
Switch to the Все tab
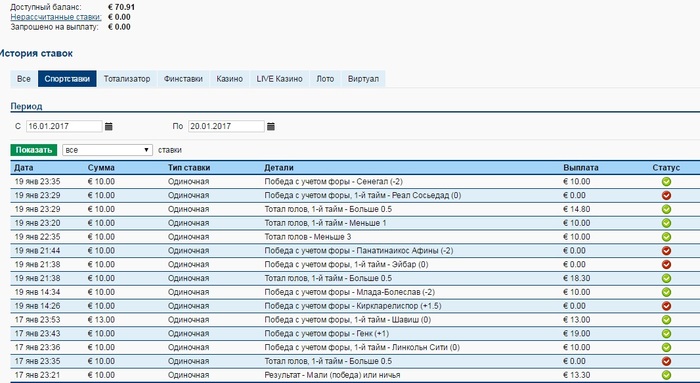(x=24, y=79)
